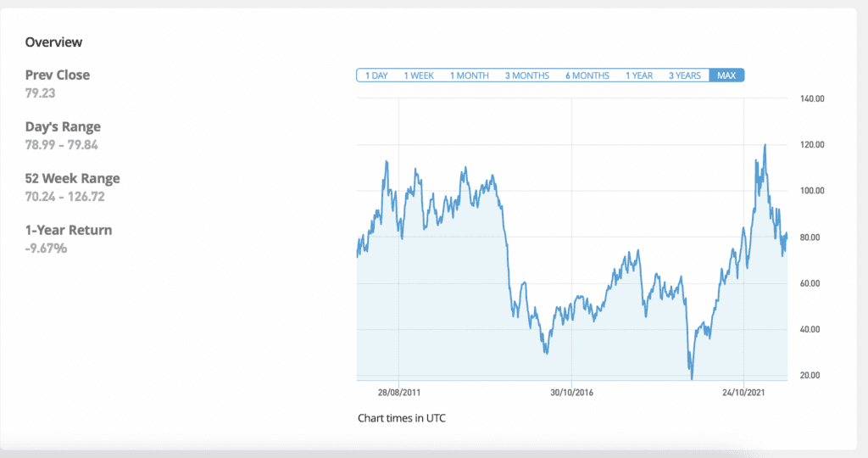Switch chart to 1 WEEK view
Image resolution: width=868 pixels, height=458 pixels.
(x=419, y=75)
